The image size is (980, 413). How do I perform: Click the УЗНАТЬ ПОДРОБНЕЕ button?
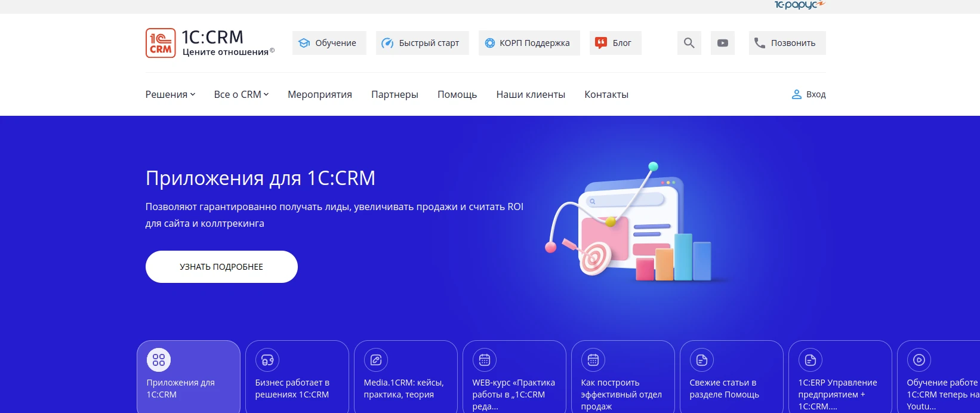pos(221,267)
